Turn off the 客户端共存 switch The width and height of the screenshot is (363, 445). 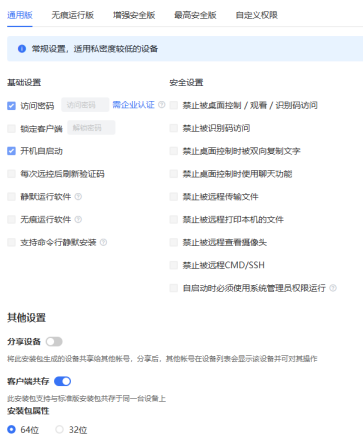click(x=62, y=381)
